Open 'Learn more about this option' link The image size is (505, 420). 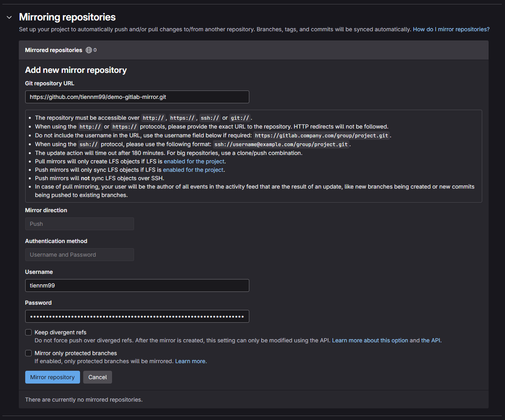click(370, 340)
